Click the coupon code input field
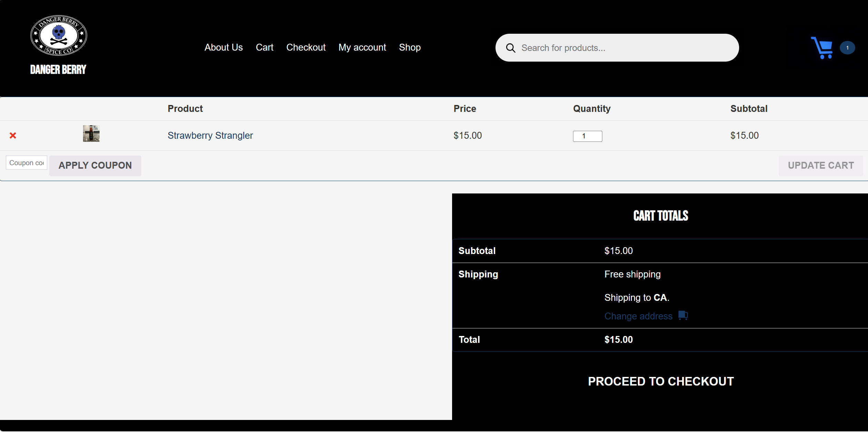This screenshot has width=868, height=432. pos(25,165)
